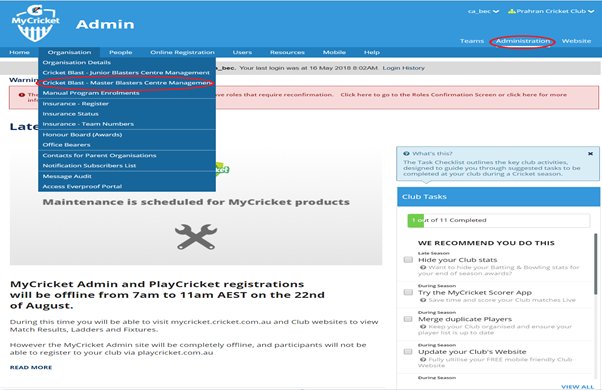This screenshot has width=602, height=390.
Task: Click the Club Tasks completion progress bar
Action: 499,220
